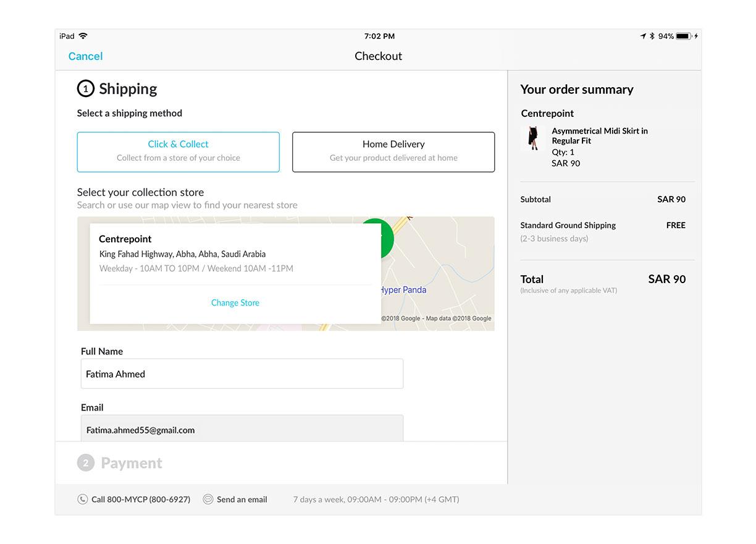Click the phone icon next to Call 800-MYCP

click(x=83, y=499)
